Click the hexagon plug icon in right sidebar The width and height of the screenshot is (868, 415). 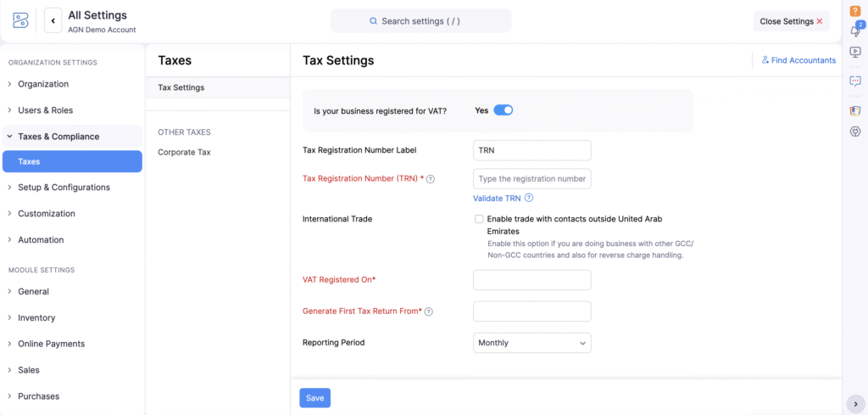click(x=854, y=132)
